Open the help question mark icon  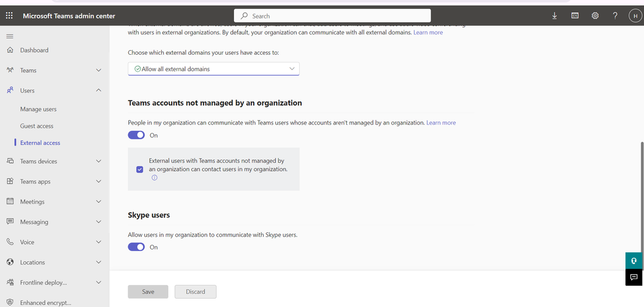(615, 16)
